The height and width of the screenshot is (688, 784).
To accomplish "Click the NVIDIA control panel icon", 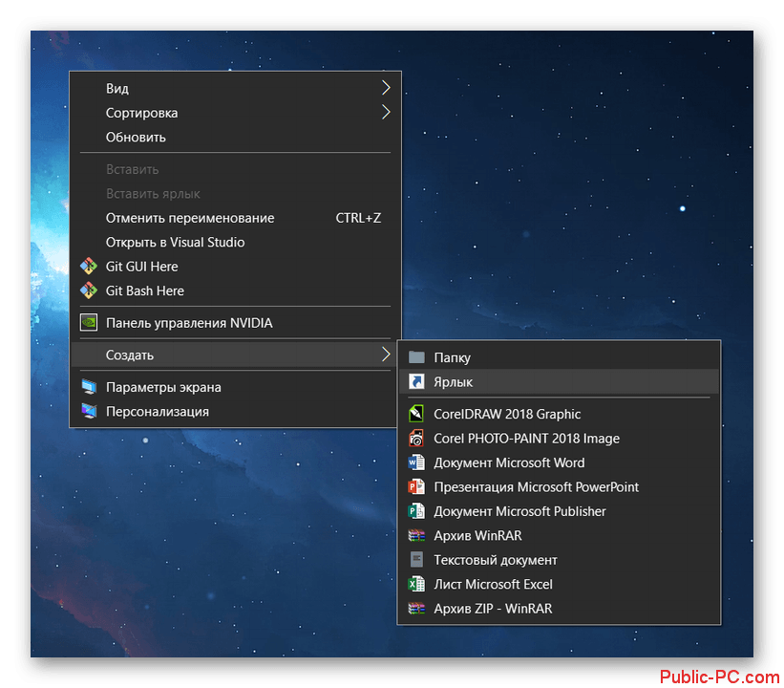I will pos(89,323).
